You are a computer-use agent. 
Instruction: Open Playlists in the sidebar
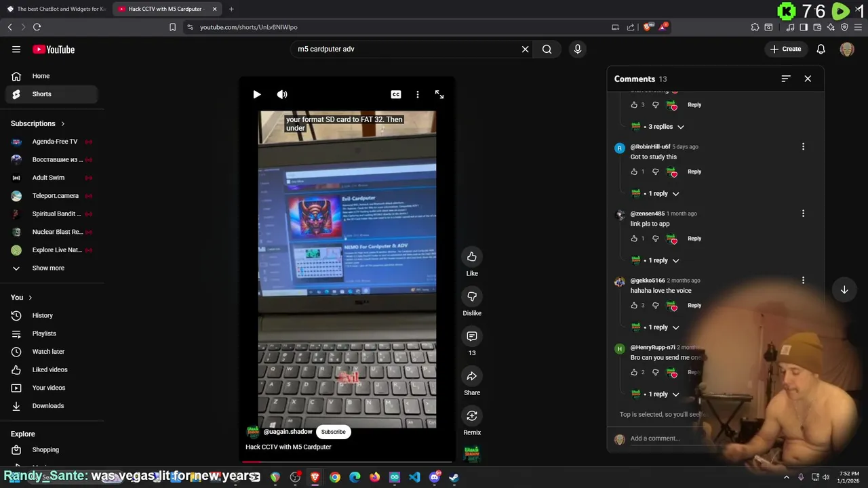tap(52, 333)
